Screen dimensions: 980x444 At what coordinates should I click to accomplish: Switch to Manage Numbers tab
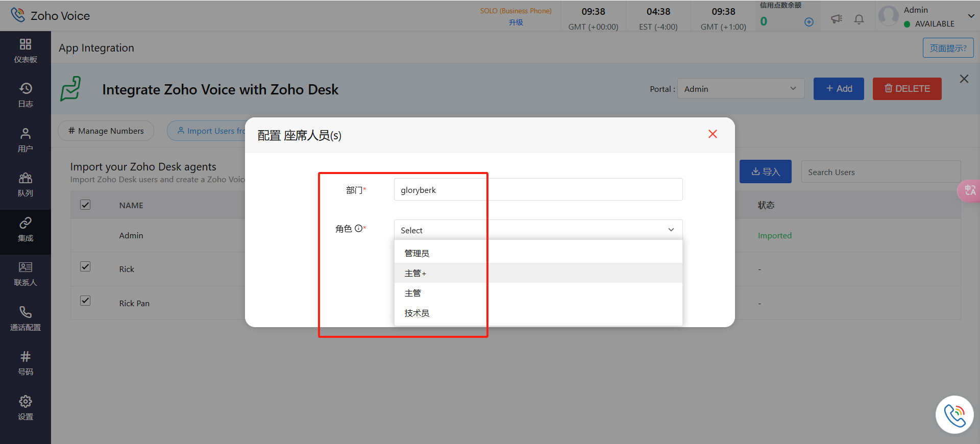tap(106, 131)
